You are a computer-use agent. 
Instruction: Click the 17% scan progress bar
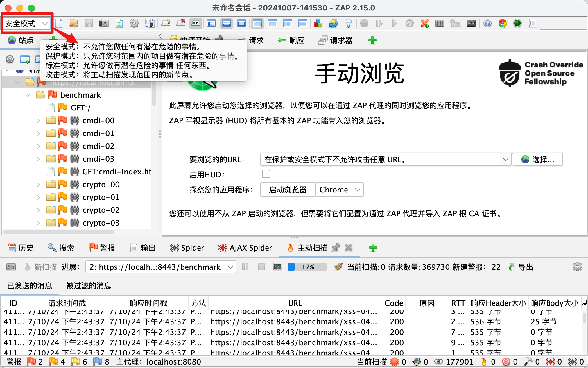tap(307, 267)
